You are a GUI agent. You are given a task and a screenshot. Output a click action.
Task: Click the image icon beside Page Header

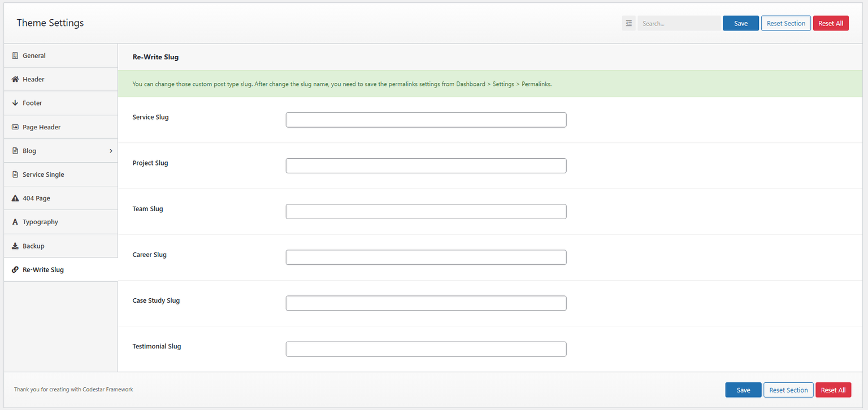click(15, 128)
